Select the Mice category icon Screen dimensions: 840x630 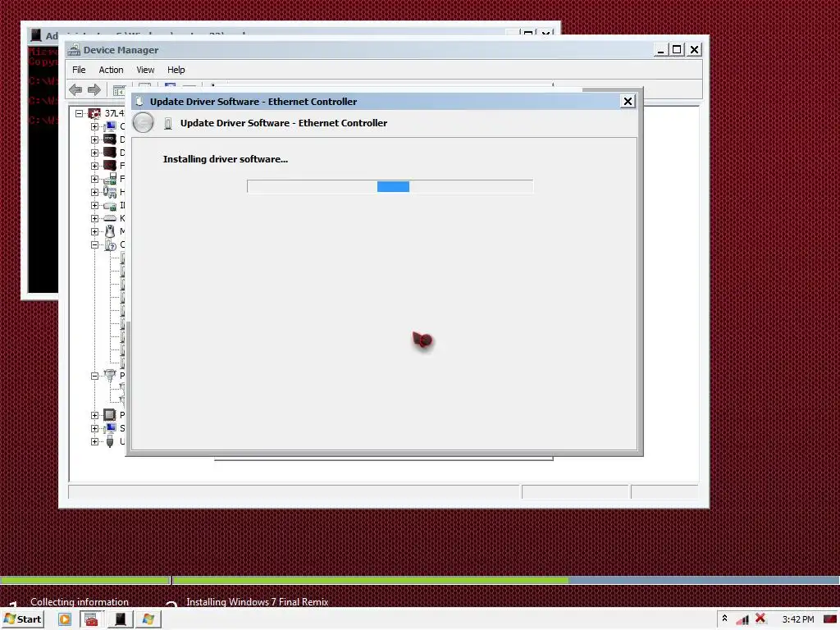point(110,231)
